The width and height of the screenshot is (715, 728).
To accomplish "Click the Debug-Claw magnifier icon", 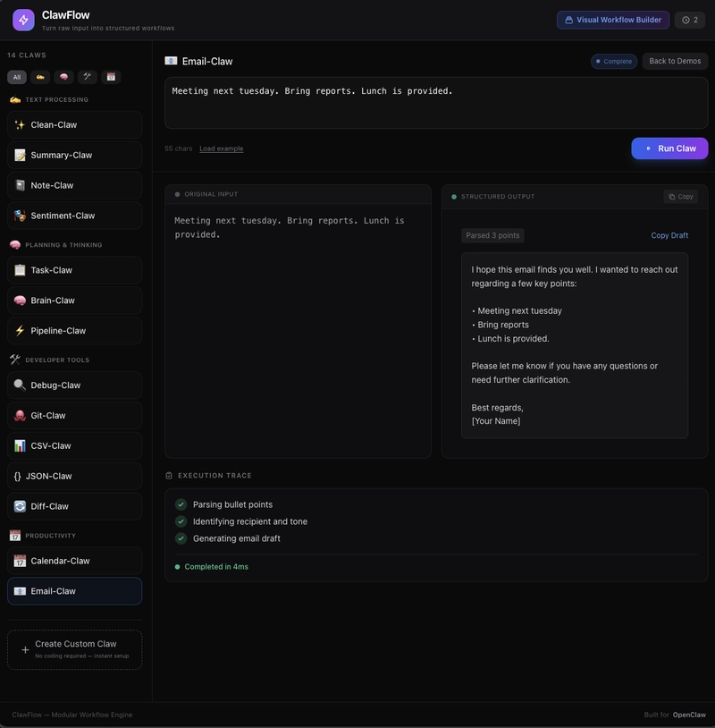I will point(20,385).
